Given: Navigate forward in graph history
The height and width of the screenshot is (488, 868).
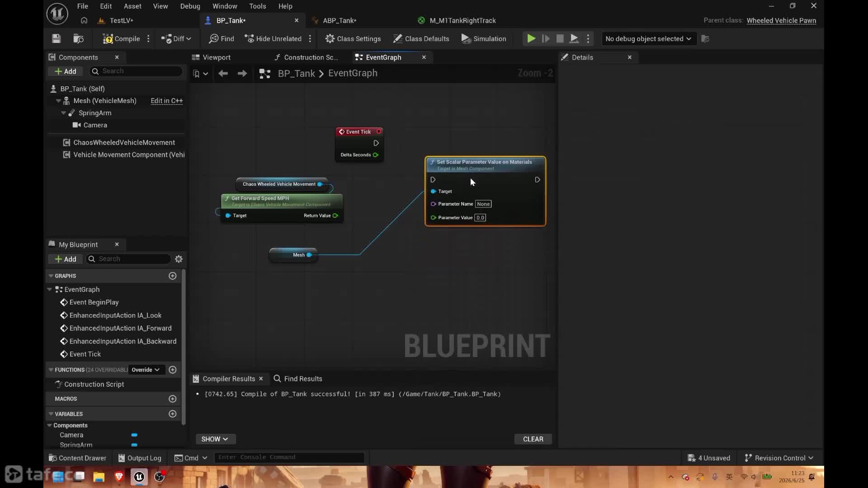Looking at the screenshot, I should [x=242, y=73].
